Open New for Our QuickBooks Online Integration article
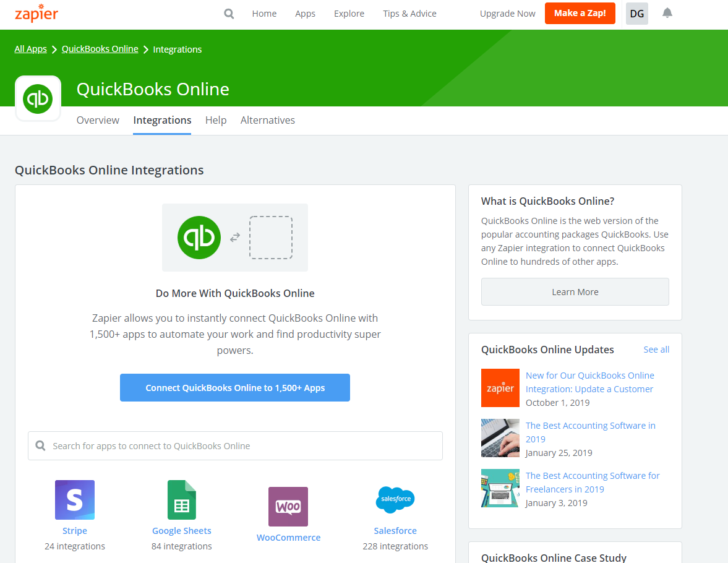 589,382
